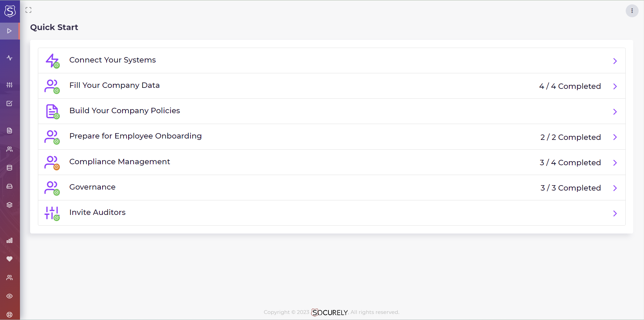
Task: Toggle the eye visibility icon in sidebar
Action: click(x=10, y=296)
